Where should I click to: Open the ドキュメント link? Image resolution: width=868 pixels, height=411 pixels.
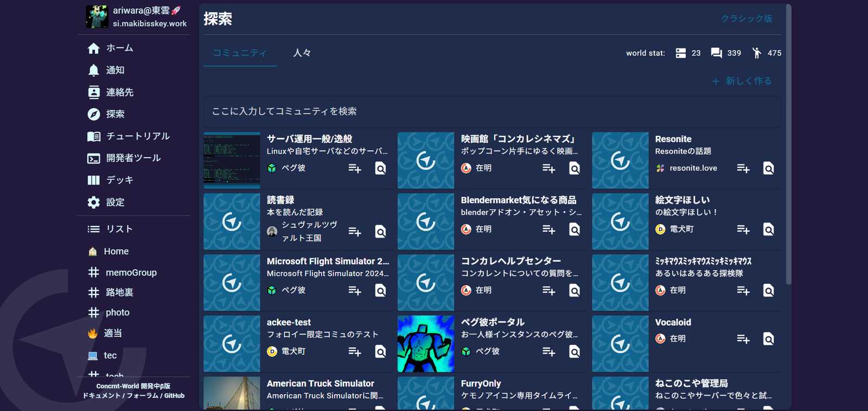(x=101, y=396)
